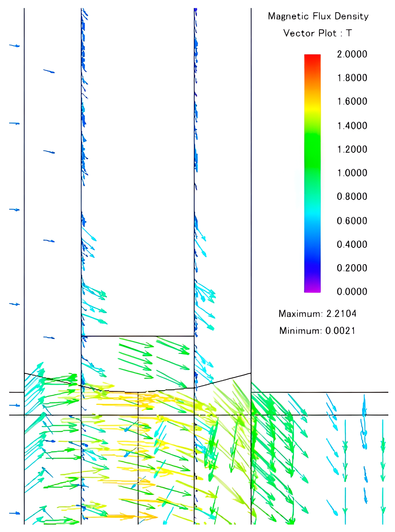The height and width of the screenshot is (532, 395).
Task: Click the 2.0000 legend value
Action: [352, 54]
